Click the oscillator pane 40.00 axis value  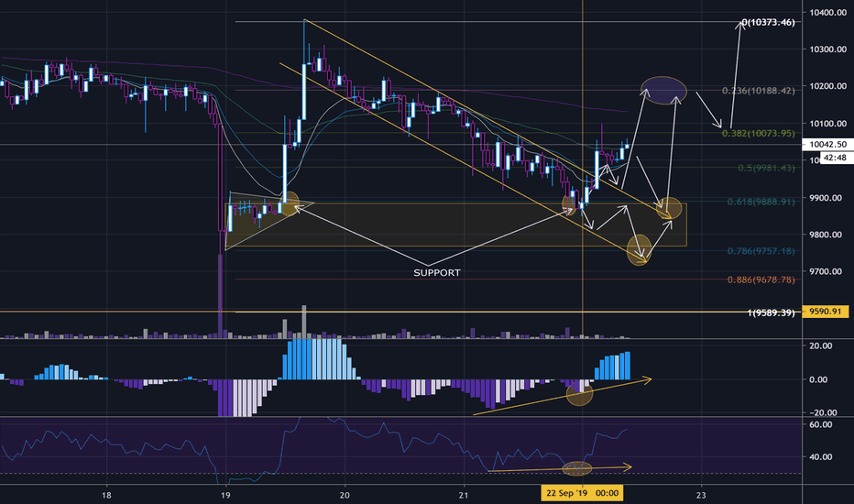[x=821, y=457]
